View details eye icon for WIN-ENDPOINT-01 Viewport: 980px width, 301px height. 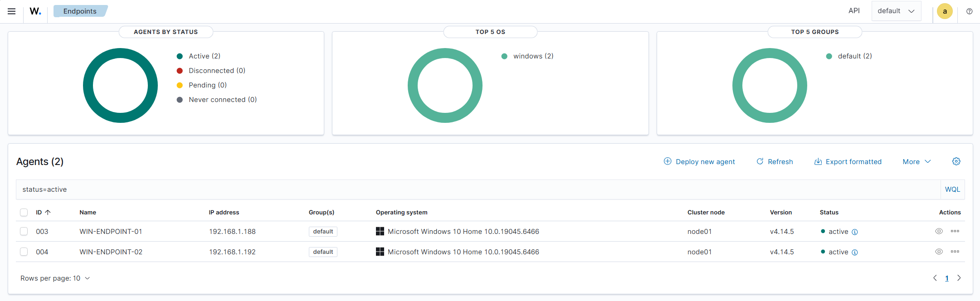pyautogui.click(x=939, y=231)
